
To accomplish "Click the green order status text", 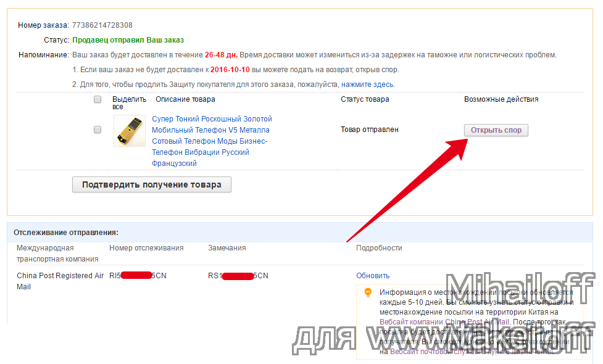I will (128, 40).
